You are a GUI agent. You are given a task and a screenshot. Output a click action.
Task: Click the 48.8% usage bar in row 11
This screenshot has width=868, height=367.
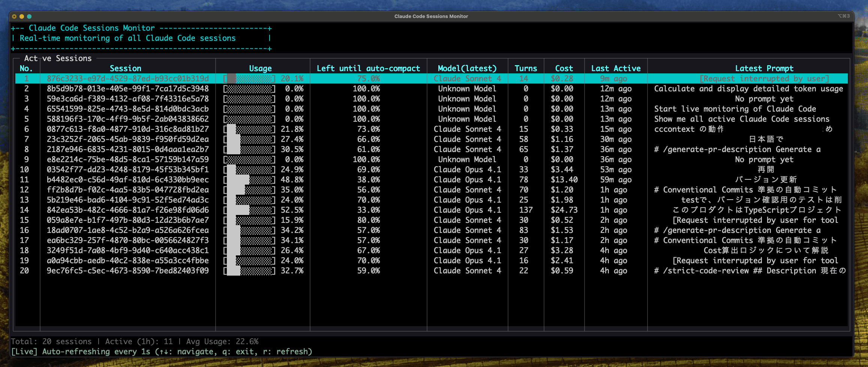[249, 180]
